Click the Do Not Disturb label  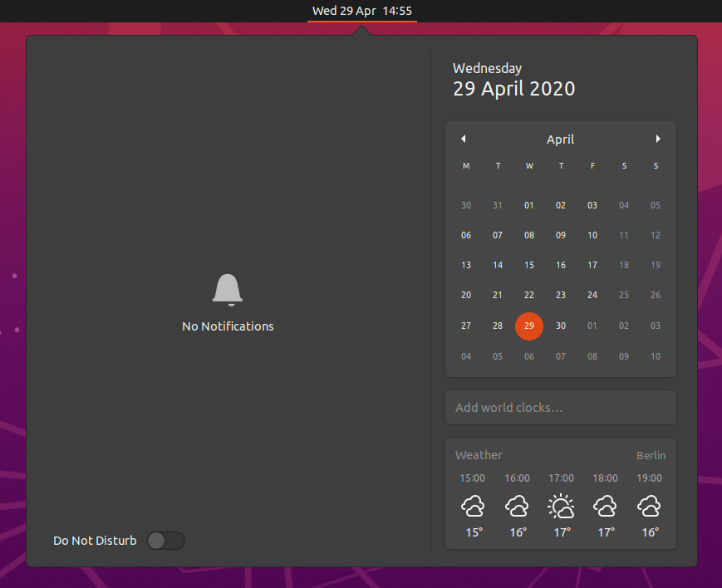[95, 541]
